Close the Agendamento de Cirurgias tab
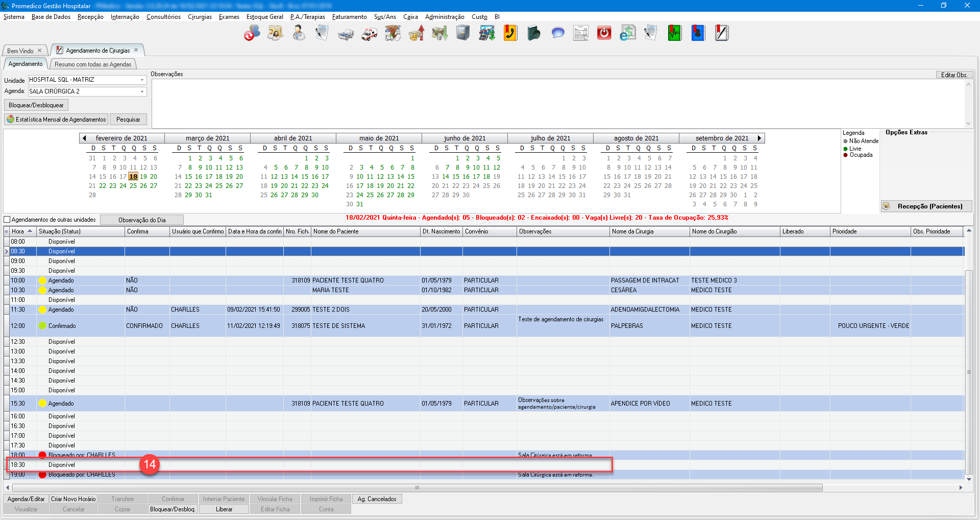980x520 pixels. tap(136, 50)
